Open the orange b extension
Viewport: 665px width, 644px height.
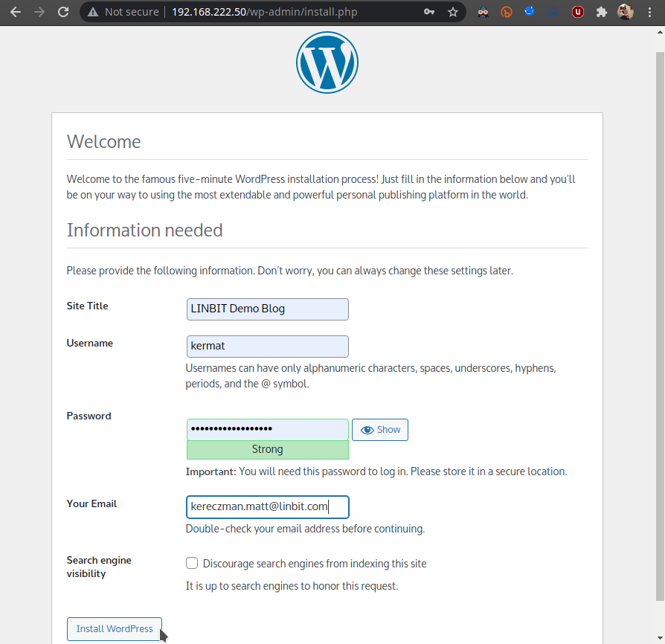tap(507, 12)
